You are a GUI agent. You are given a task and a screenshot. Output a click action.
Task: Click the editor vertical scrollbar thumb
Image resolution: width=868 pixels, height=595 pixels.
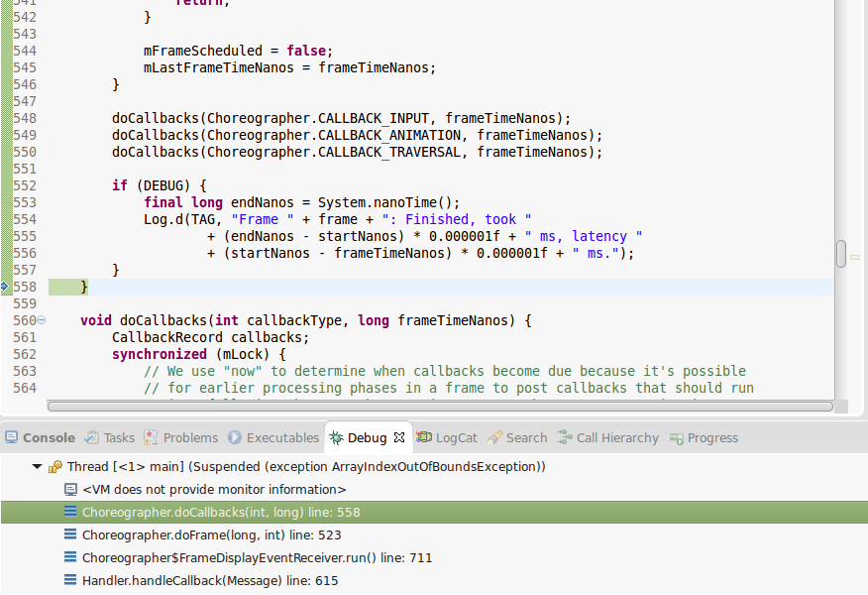click(x=841, y=254)
